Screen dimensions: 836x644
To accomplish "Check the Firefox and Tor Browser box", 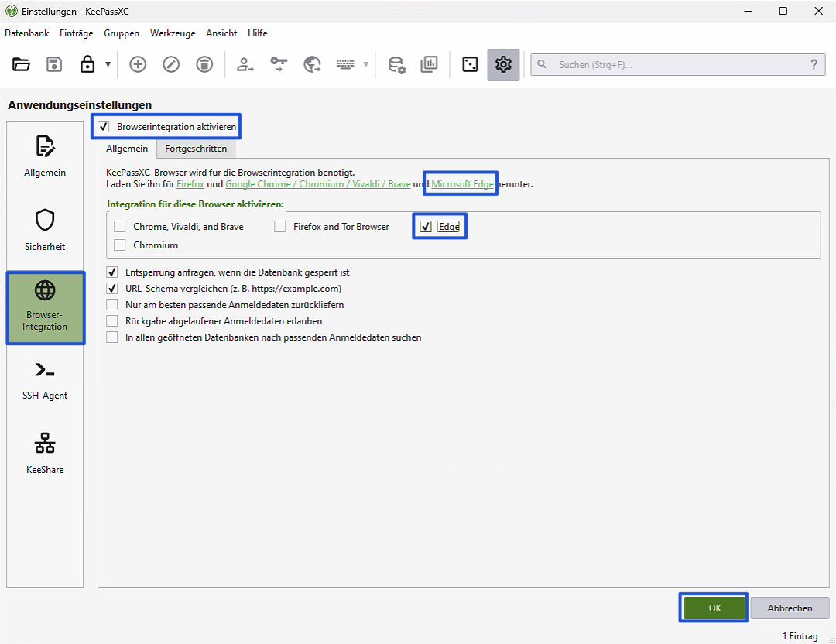I will click(x=280, y=227).
